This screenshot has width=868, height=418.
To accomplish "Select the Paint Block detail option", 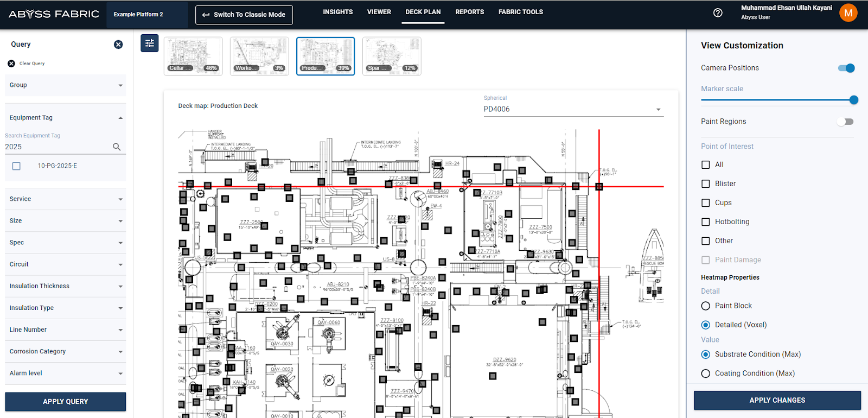I will (x=706, y=306).
